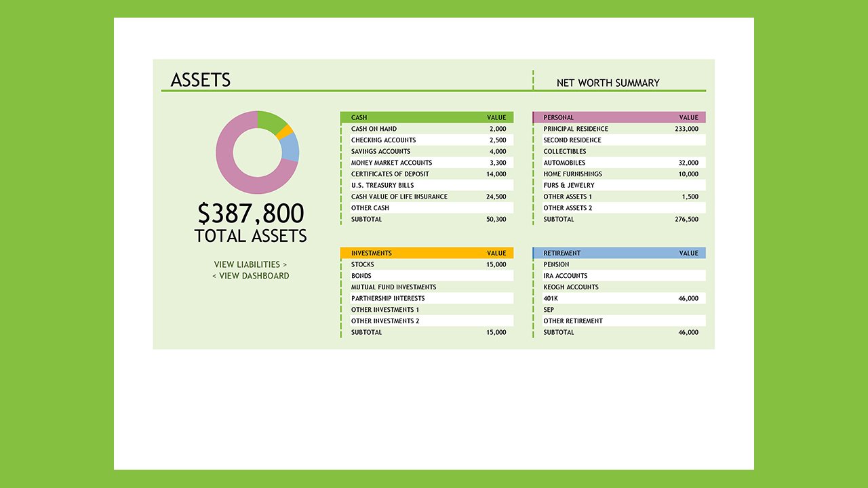Click the Stocks value showing 15,000

498,264
